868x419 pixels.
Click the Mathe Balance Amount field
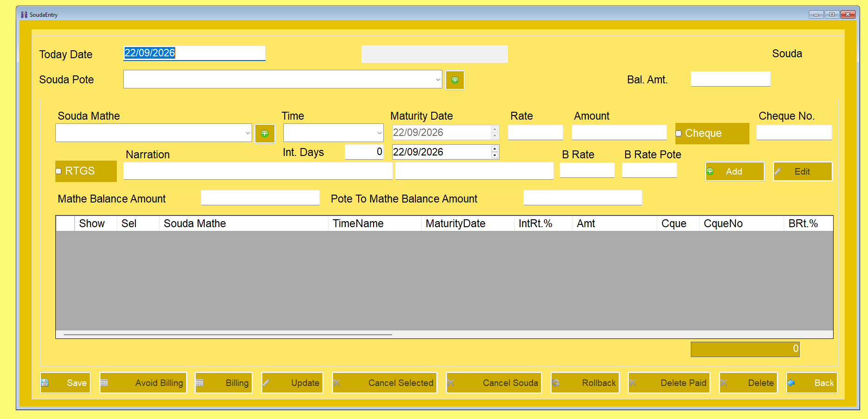point(260,197)
